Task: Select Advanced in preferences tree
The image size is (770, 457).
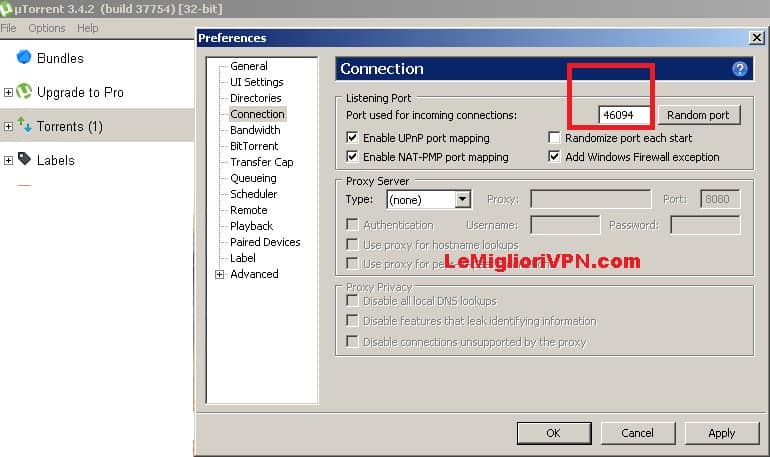Action: 254,274
